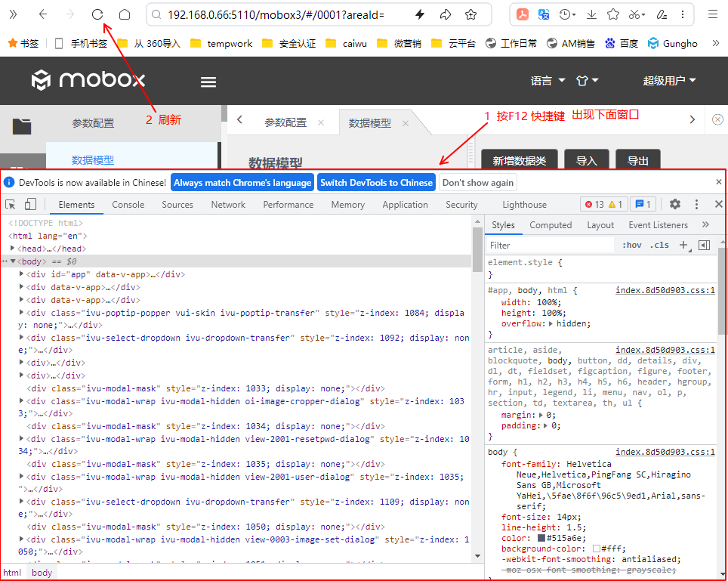Screen dimensions: 728x581
Task: Click the 新增数据类 button
Action: 519,161
